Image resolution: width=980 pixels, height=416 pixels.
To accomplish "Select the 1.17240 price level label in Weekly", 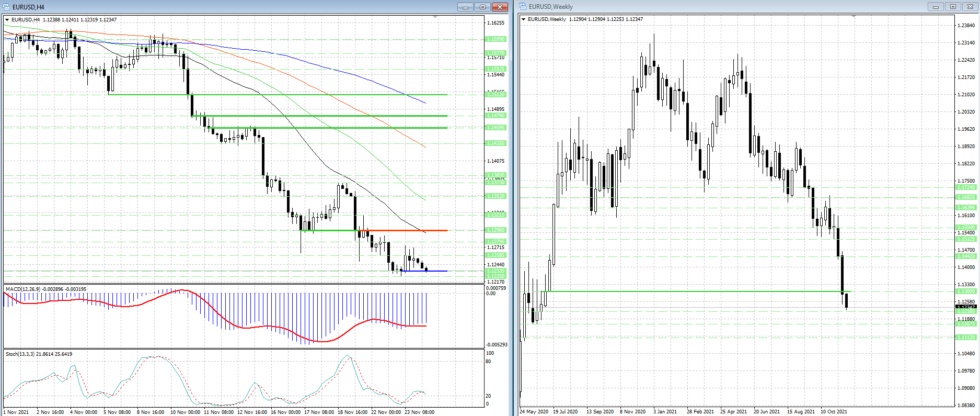I will tap(966, 187).
